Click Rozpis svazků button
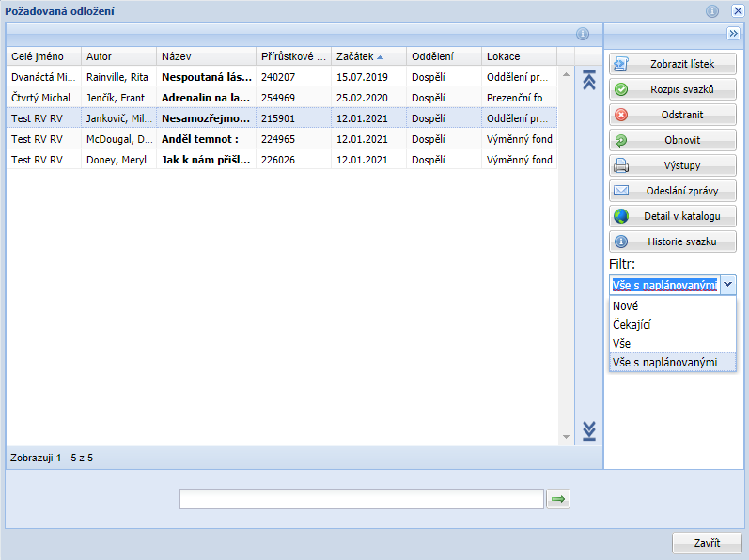 (672, 89)
